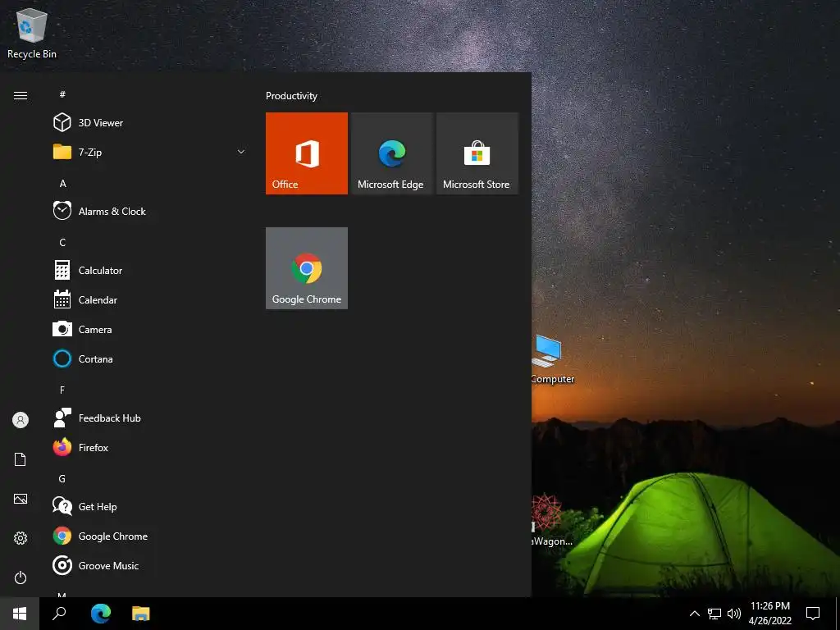
Task: Expand the 7-Zip folder chevron
Action: tap(241, 152)
